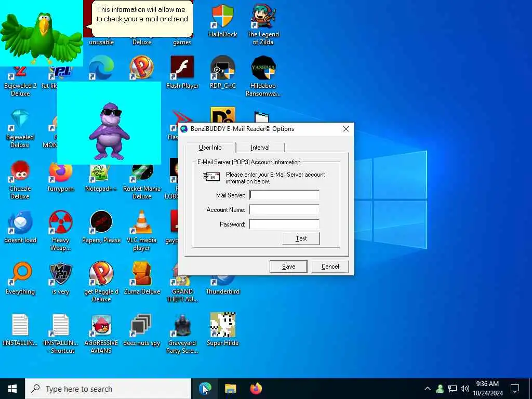Open Firefox from the taskbar

(256, 389)
